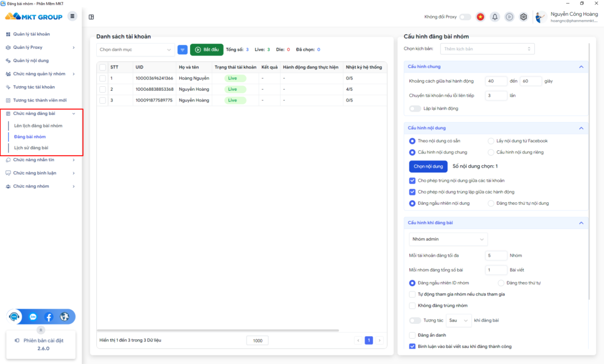The height and width of the screenshot is (364, 604).
Task: Open the Nhóm admin dropdown
Action: 448,239
